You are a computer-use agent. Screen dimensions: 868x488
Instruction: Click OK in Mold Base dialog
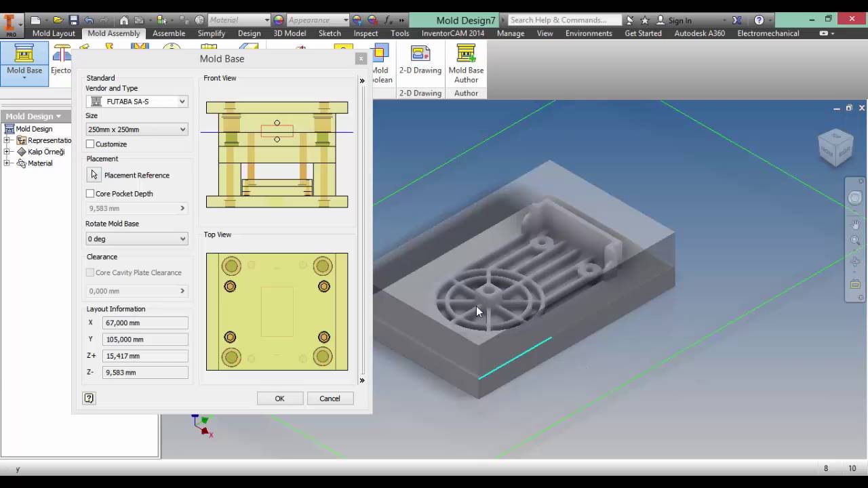tap(279, 399)
